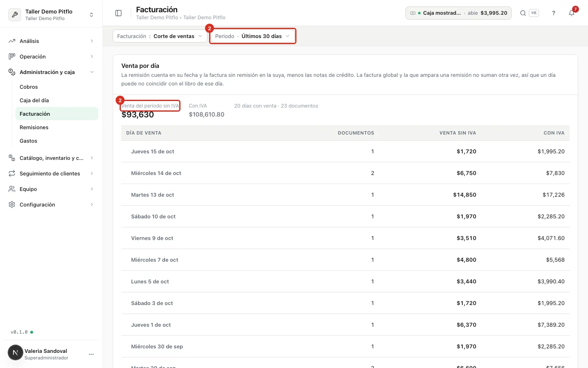Click the $14,850 venta sin IVA value
This screenshot has width=588, height=368.
pyautogui.click(x=465, y=195)
